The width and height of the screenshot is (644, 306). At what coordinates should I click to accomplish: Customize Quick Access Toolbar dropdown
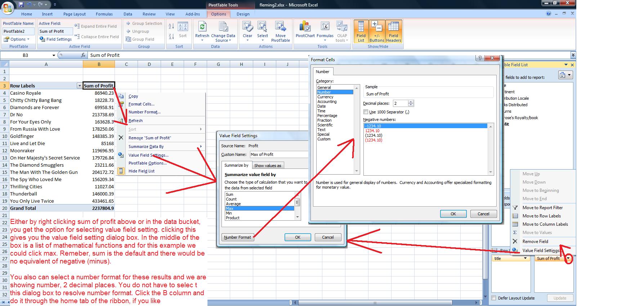55,5
